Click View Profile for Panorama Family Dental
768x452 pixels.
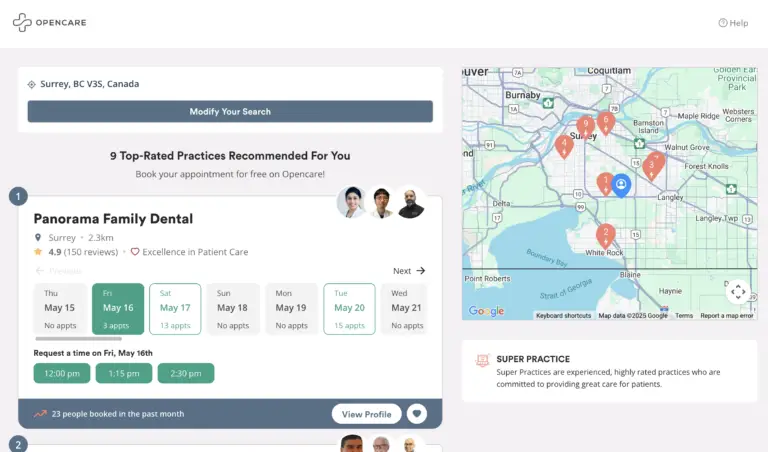pos(366,414)
